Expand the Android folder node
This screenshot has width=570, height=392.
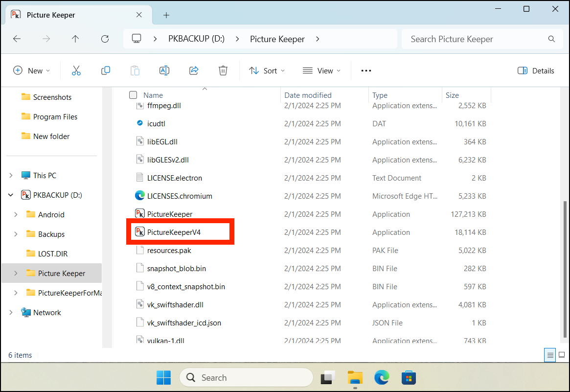click(16, 214)
